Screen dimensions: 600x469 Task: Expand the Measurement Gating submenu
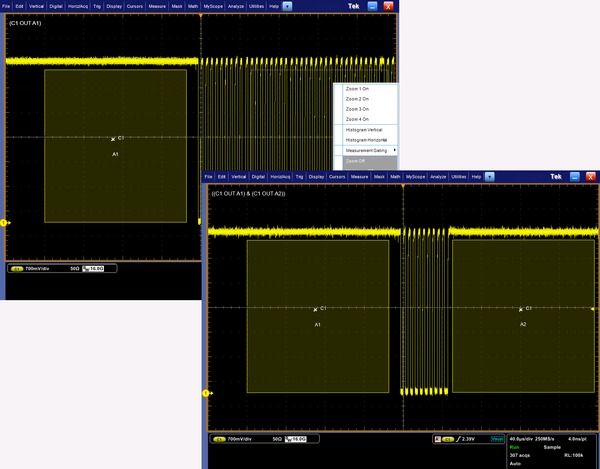coord(368,150)
